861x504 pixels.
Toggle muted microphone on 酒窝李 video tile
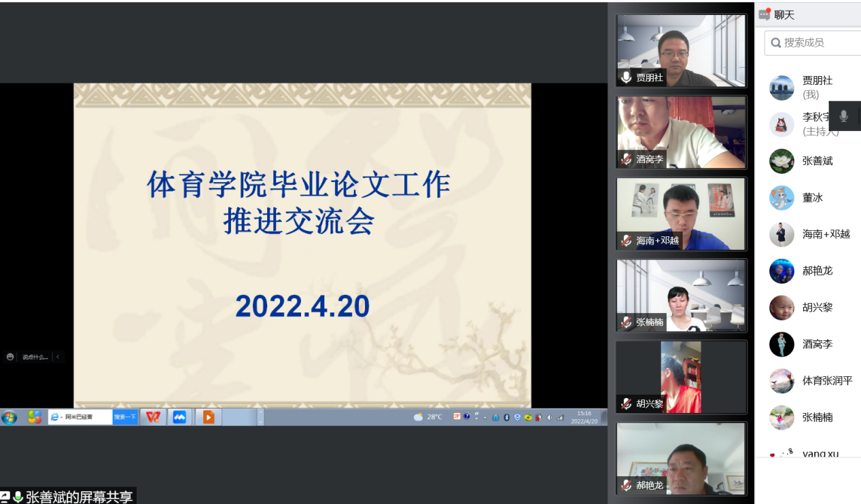(x=626, y=159)
